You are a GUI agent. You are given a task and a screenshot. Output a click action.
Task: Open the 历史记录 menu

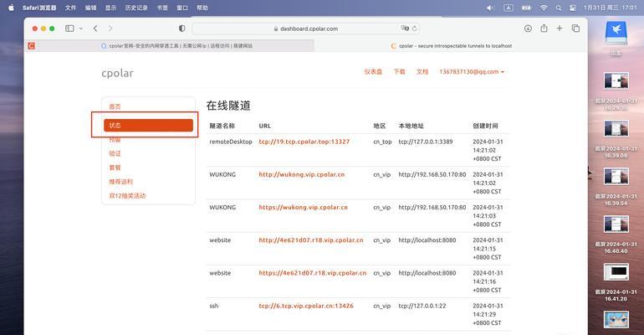click(136, 8)
